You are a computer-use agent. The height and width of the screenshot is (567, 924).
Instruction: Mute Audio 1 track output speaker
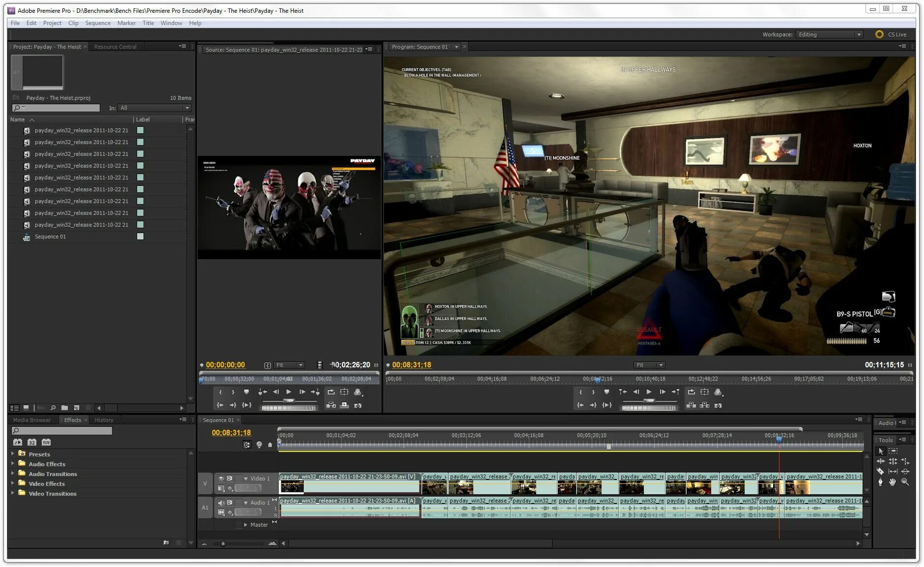coord(221,503)
